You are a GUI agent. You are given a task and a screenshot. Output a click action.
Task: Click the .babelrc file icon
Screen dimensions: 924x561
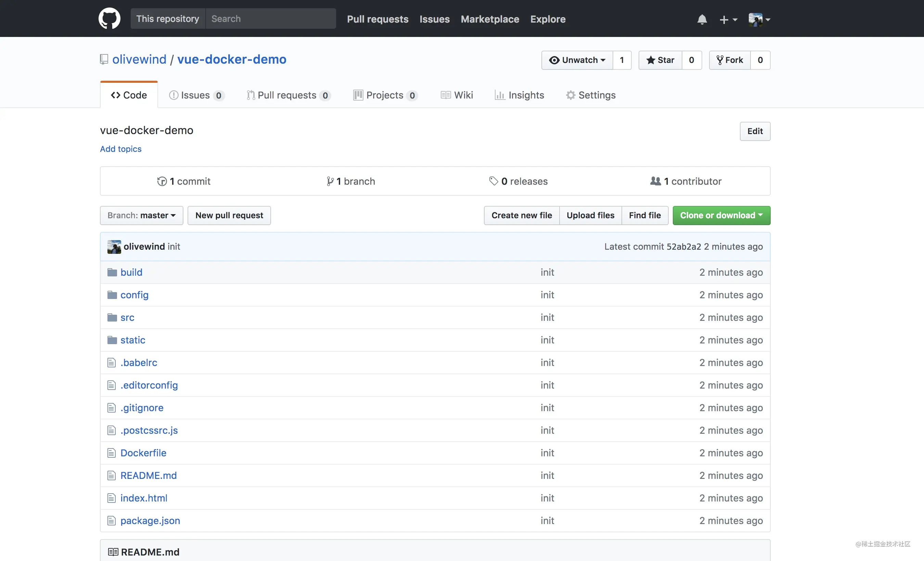pyautogui.click(x=111, y=362)
